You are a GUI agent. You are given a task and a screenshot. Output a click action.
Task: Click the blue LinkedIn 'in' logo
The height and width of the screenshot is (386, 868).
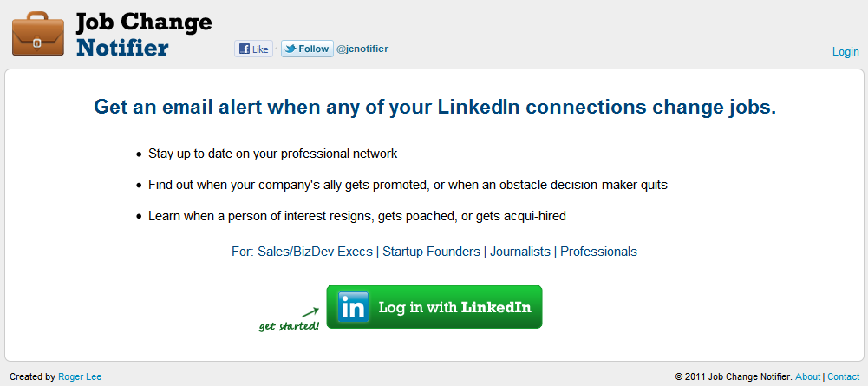[353, 307]
